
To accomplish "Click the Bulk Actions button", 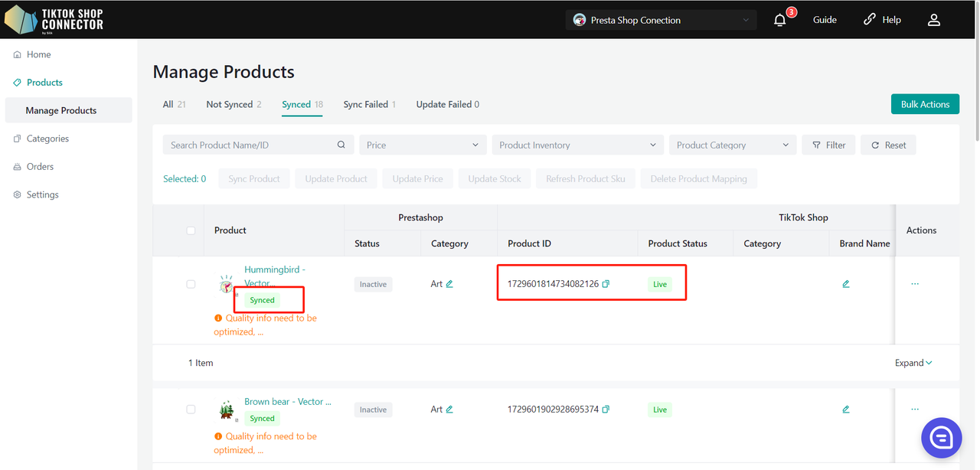I will point(925,104).
